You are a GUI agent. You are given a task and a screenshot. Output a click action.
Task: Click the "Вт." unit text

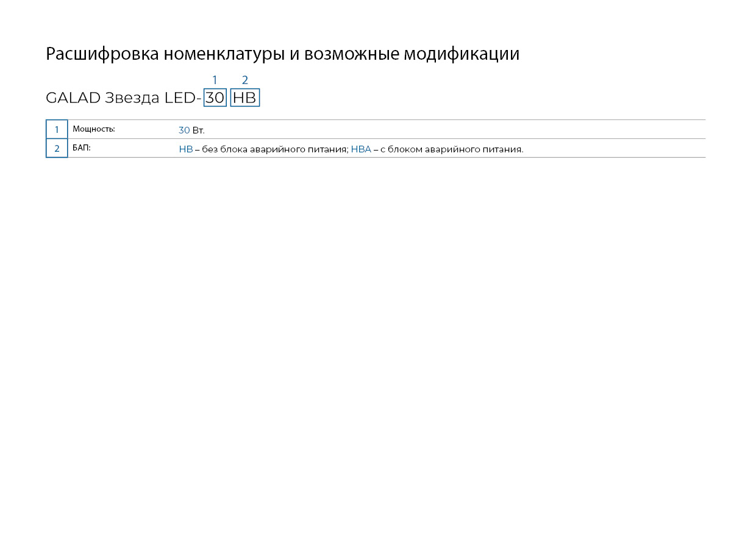coord(198,130)
